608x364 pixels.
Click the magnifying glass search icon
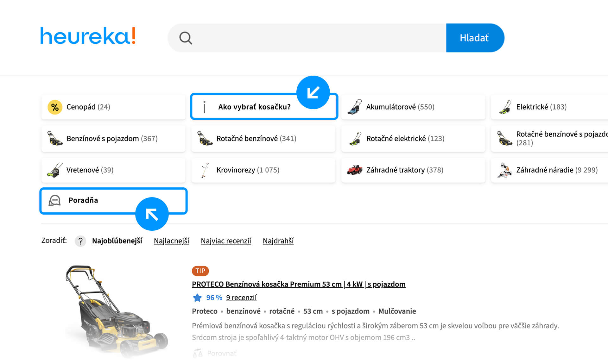[186, 38]
